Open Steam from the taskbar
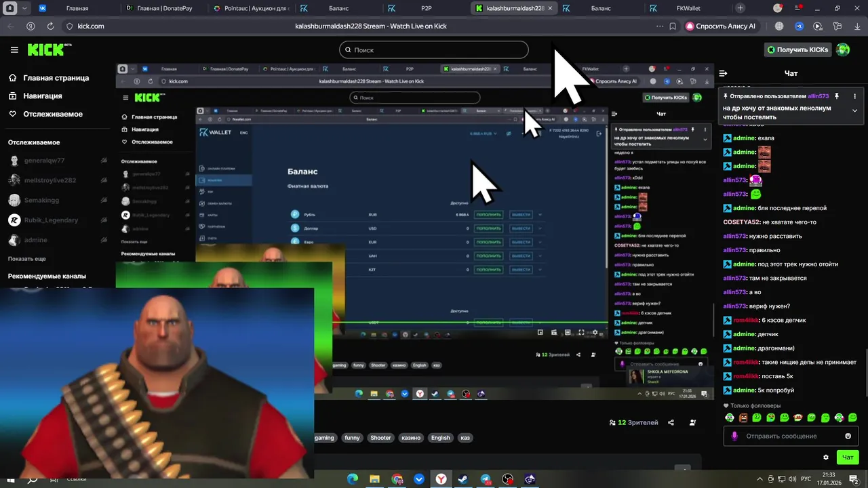 coord(463,479)
